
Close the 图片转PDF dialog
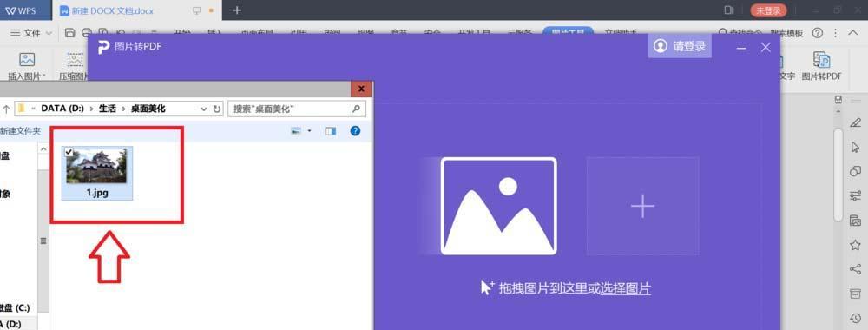[x=766, y=48]
